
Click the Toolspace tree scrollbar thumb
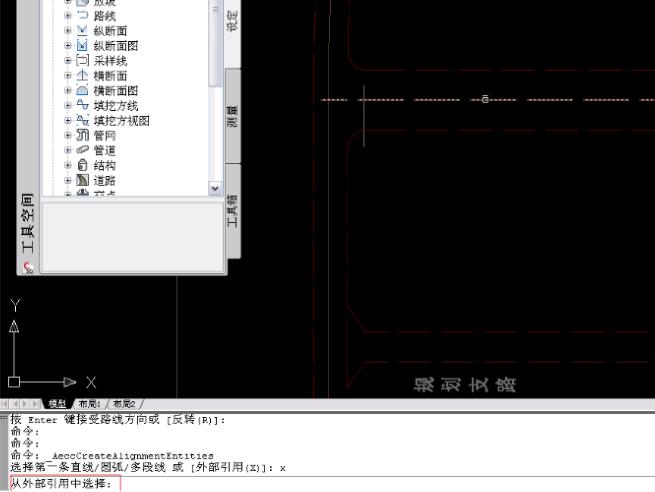[215, 42]
